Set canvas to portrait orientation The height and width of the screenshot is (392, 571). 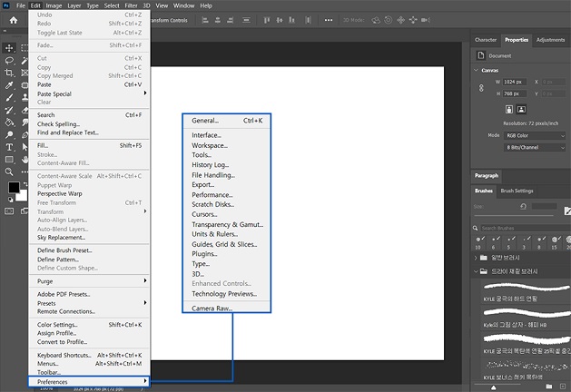pos(509,109)
